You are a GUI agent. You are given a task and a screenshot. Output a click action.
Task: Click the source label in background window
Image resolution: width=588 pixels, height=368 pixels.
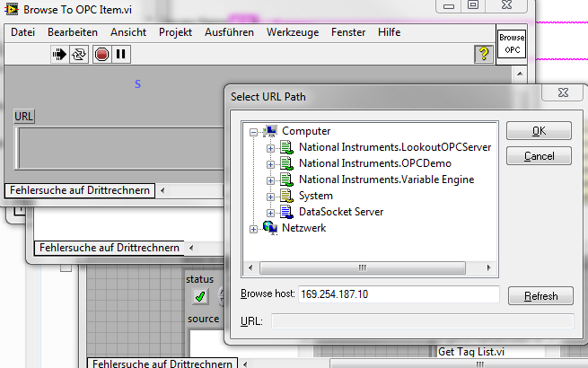203,319
